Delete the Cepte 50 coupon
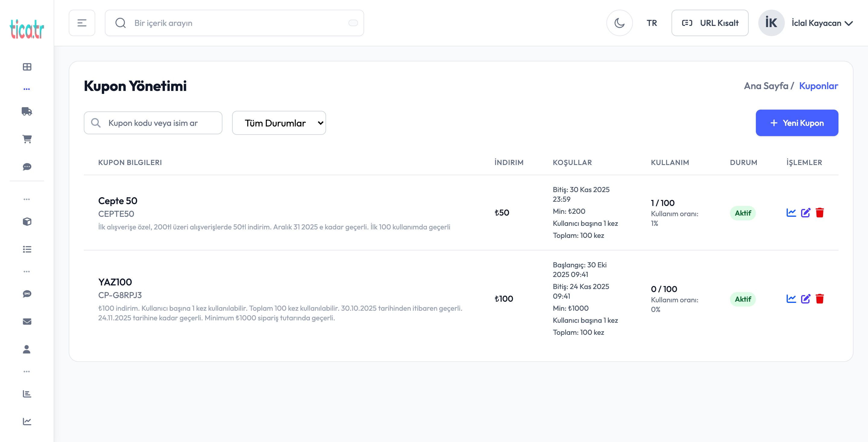 (x=819, y=213)
